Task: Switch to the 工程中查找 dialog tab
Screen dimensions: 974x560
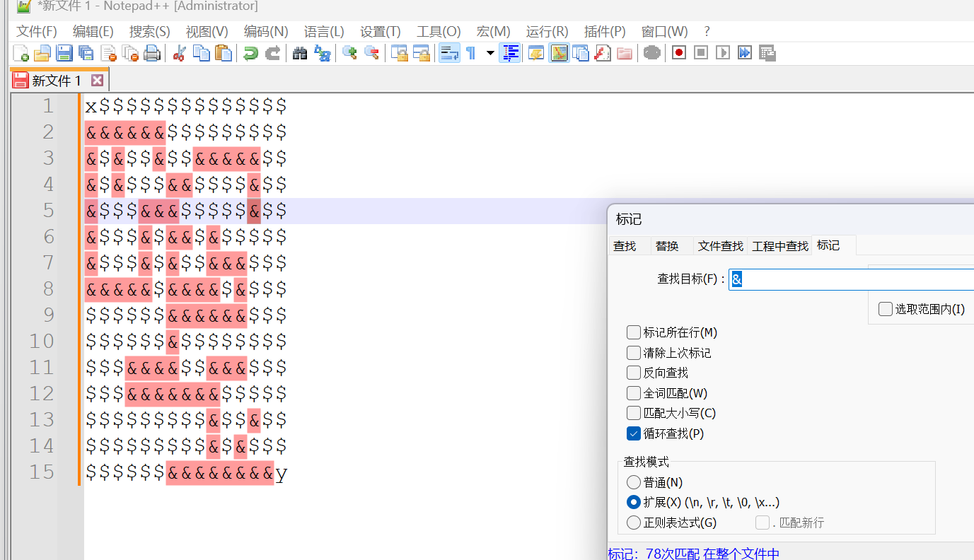Action: (780, 246)
